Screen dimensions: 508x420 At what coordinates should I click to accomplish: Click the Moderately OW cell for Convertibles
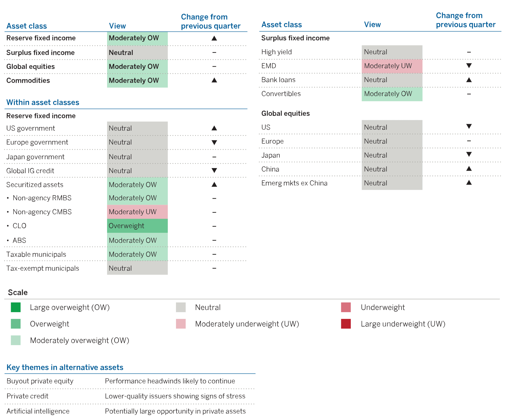pos(392,94)
